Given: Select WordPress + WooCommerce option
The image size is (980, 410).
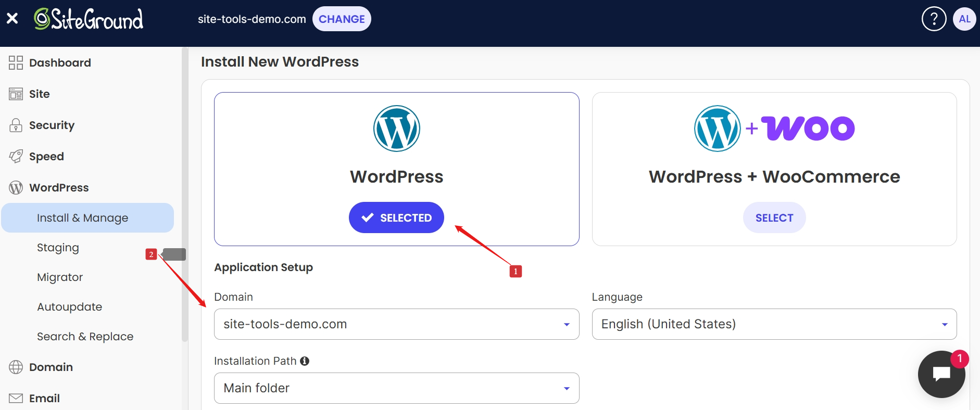Looking at the screenshot, I should pyautogui.click(x=774, y=217).
